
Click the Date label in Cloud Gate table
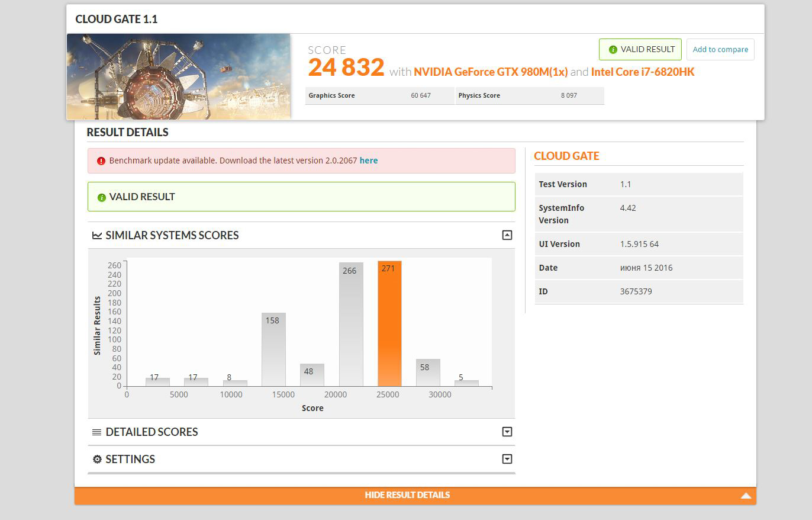[x=548, y=268]
